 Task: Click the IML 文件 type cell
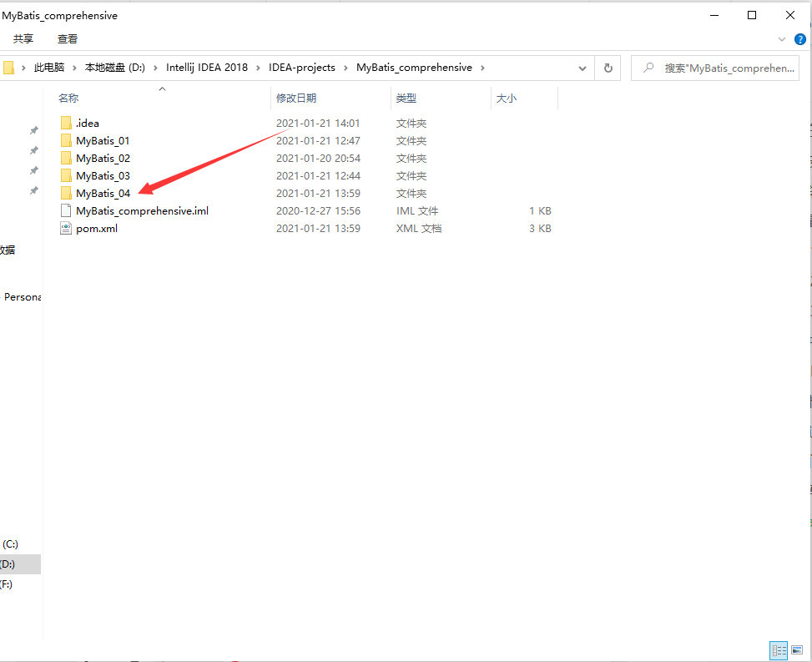tap(417, 211)
